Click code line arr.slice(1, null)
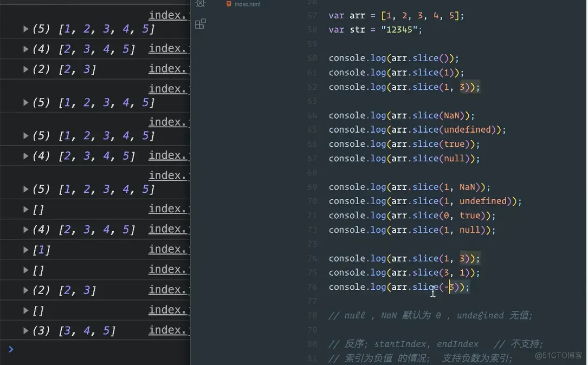588x365 pixels. pos(412,230)
